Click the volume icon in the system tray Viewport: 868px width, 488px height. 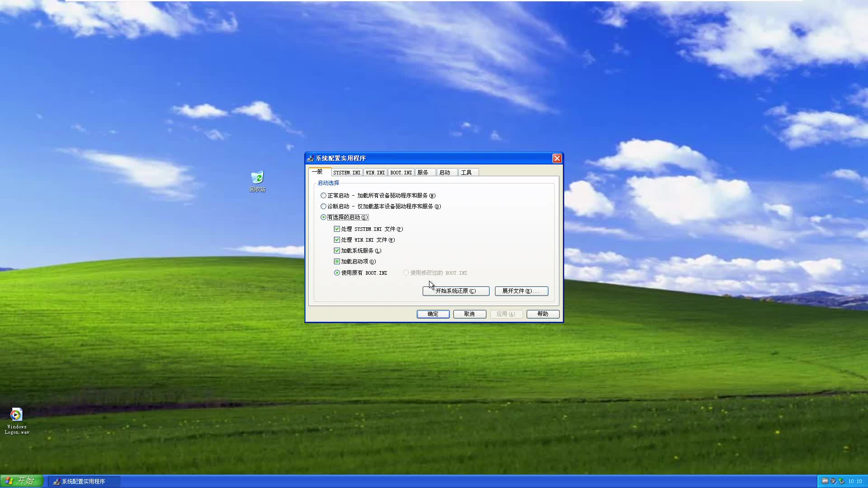833,481
